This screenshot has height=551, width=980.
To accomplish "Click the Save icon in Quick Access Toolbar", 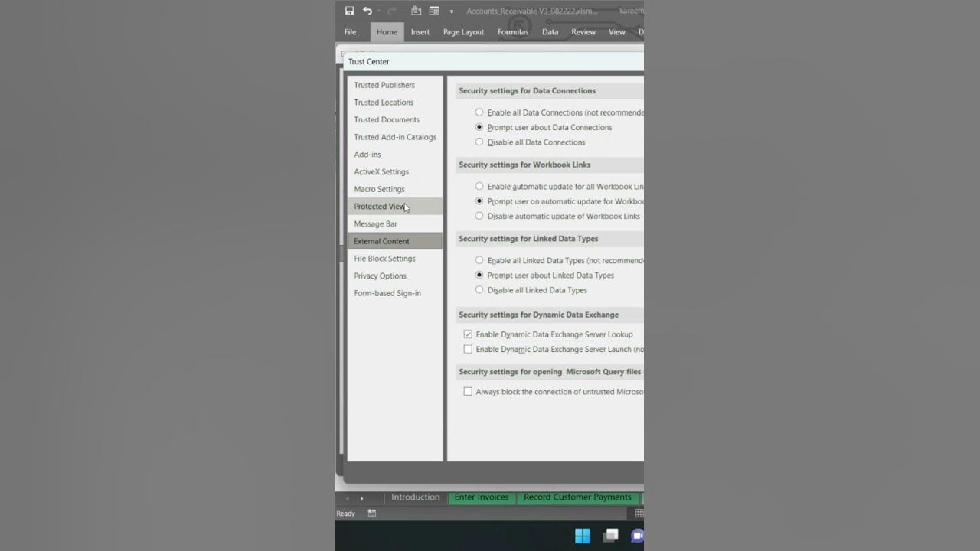I will click(x=349, y=11).
